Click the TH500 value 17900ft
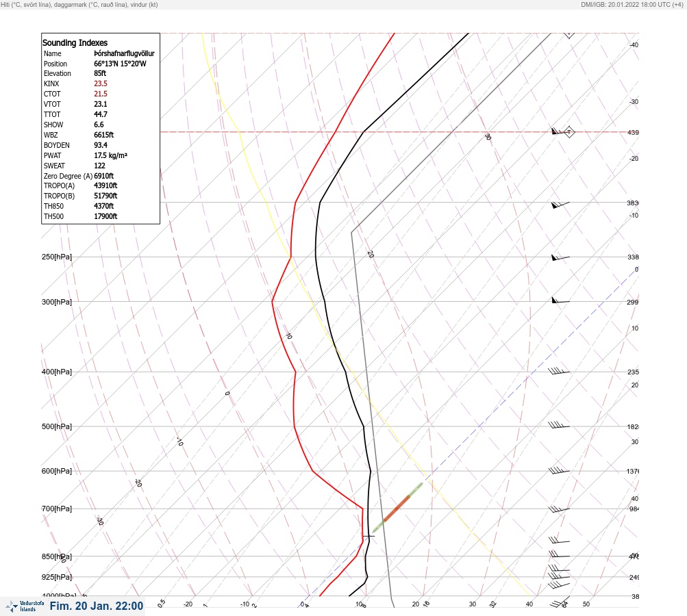 [105, 216]
